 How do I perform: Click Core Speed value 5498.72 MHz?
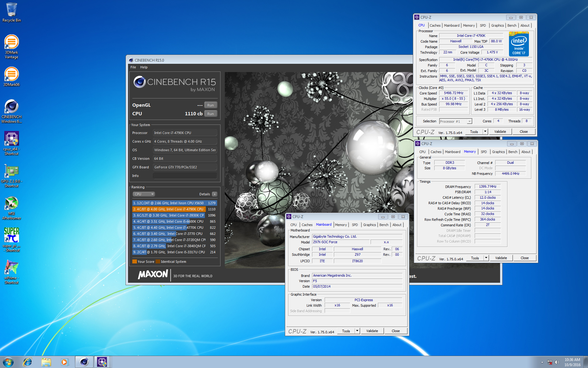(x=454, y=93)
